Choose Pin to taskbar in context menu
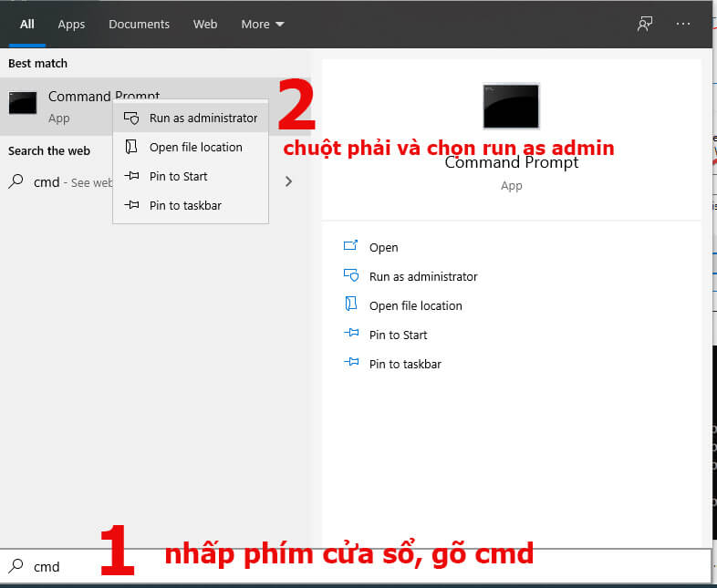Viewport: 717px width, 588px height. (191, 206)
